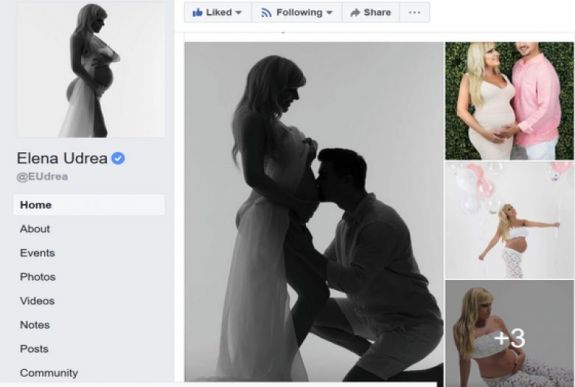Screen dimensions: 575x387
Task: Open the +3 more photos thumbnail
Action: [x=510, y=333]
